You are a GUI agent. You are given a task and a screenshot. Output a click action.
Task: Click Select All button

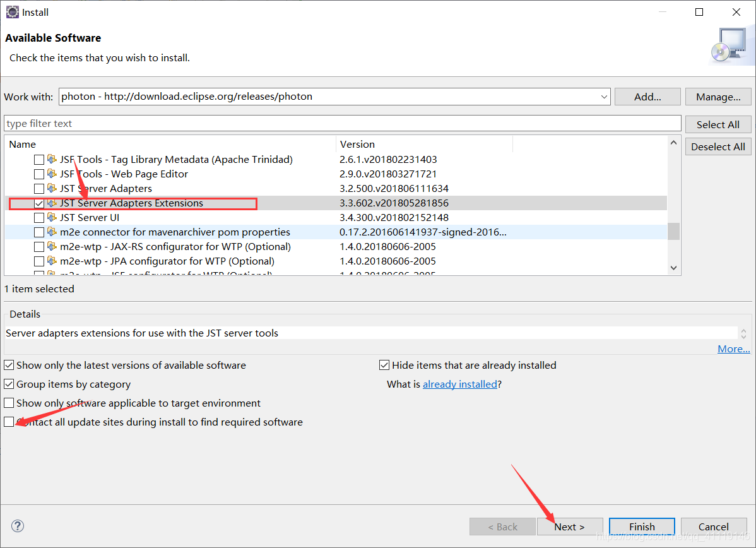[718, 124]
